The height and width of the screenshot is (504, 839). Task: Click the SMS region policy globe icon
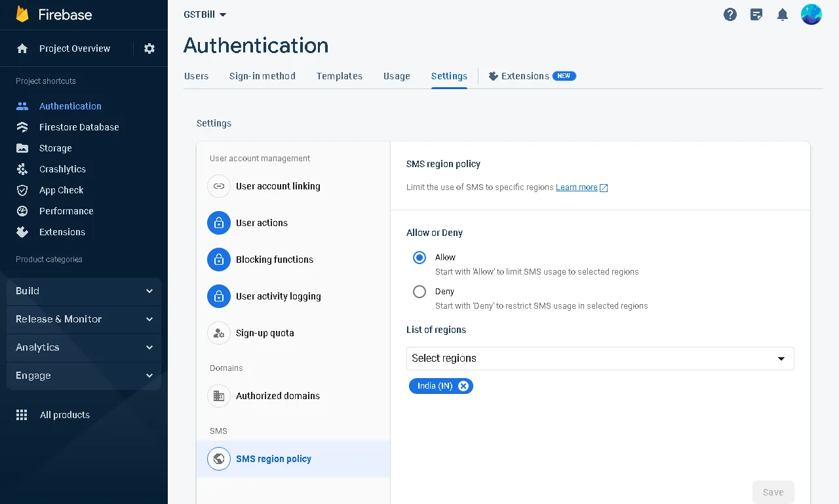point(219,459)
